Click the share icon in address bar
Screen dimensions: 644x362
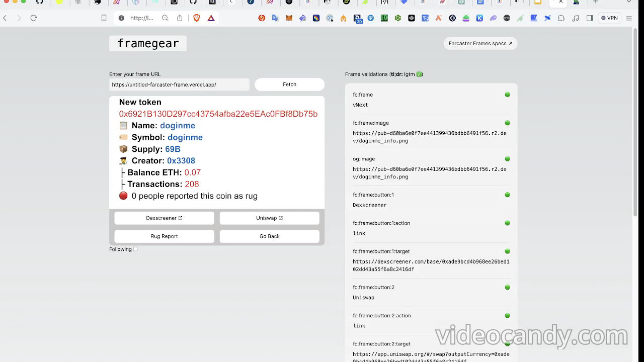click(180, 18)
